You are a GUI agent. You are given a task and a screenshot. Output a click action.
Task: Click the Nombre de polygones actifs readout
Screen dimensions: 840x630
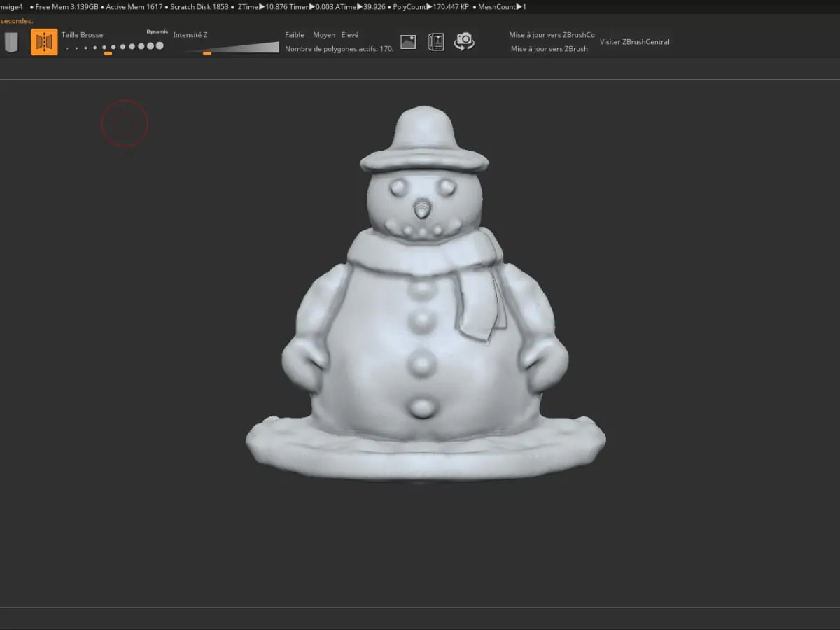pyautogui.click(x=339, y=49)
